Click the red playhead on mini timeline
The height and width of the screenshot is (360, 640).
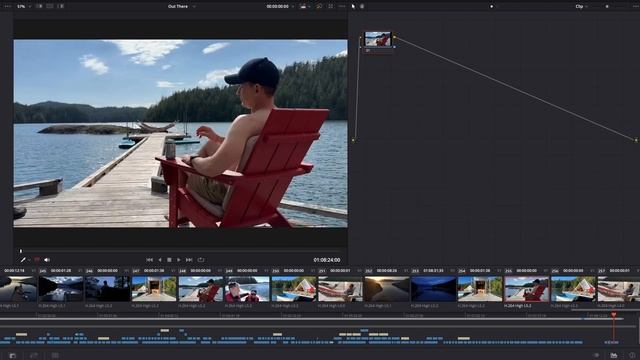(613, 315)
